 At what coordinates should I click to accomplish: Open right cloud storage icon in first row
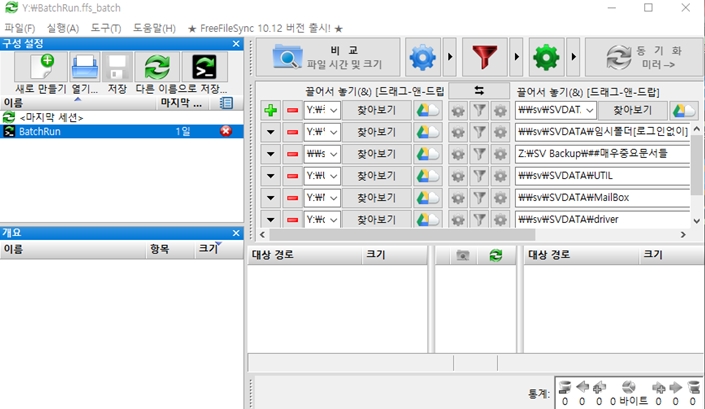pos(684,110)
